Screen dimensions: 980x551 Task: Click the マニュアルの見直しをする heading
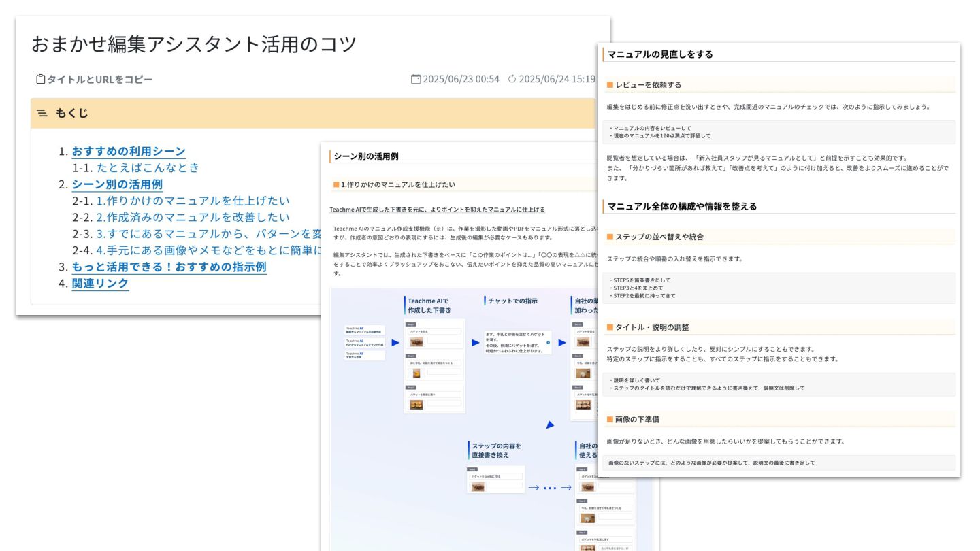(x=660, y=54)
